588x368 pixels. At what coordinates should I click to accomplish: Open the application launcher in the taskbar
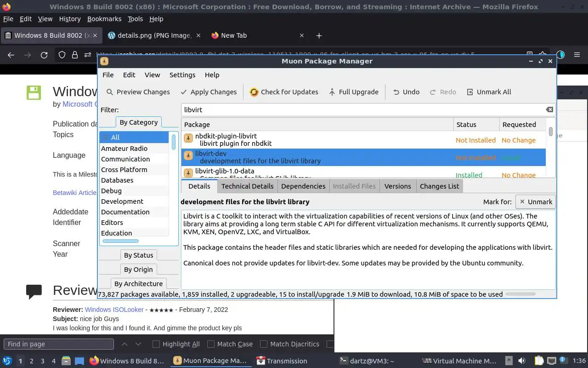coord(7,361)
